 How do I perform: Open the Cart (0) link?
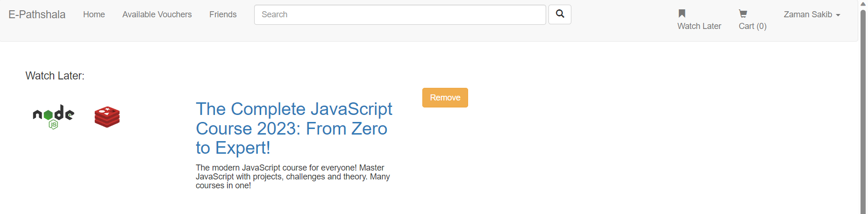(752, 26)
